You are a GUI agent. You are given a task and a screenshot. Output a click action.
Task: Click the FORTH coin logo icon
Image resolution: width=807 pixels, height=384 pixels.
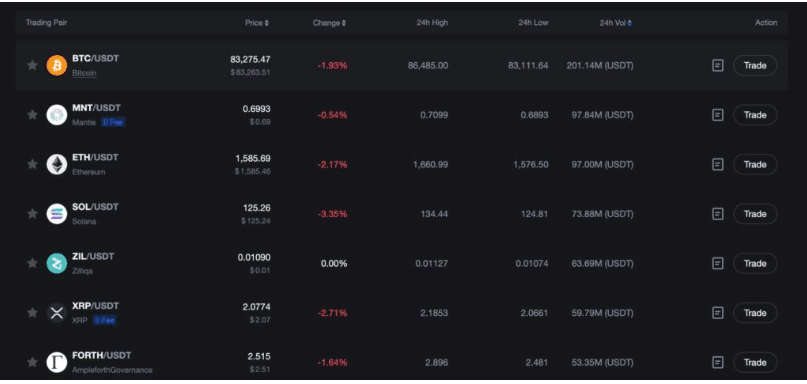[x=57, y=362]
